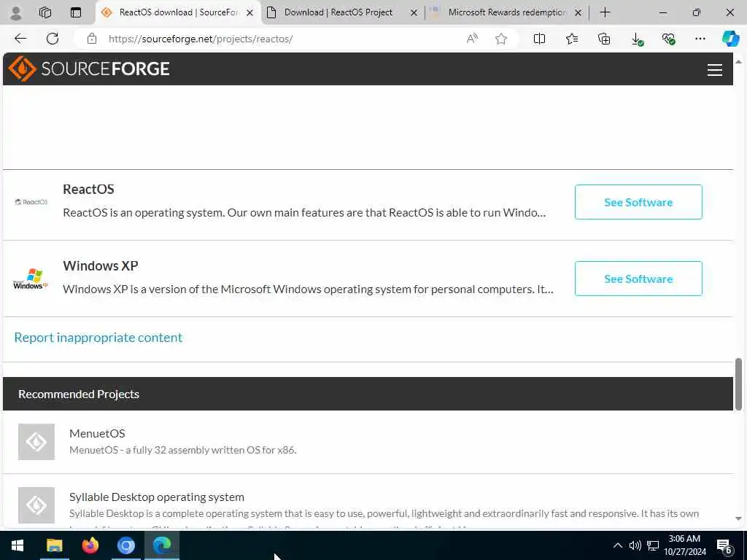747x560 pixels.
Task: Open the Favorites list icon
Action: coord(572,39)
